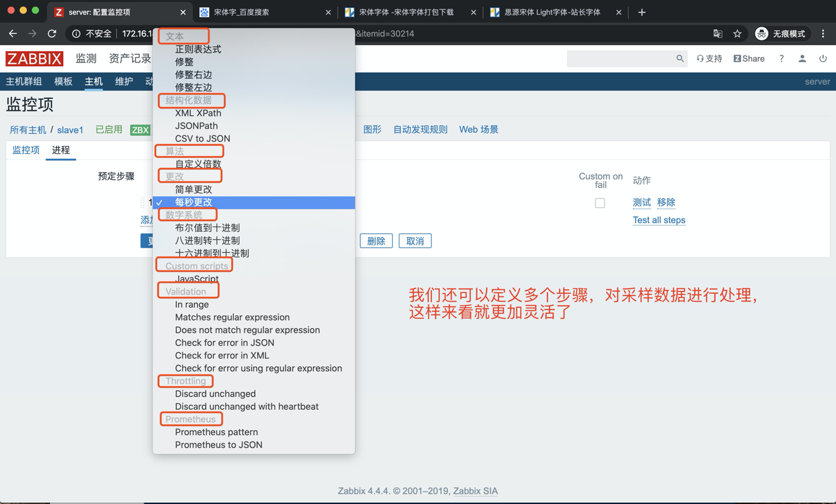
Task: Switch to the 进程 form tab
Action: click(x=61, y=150)
